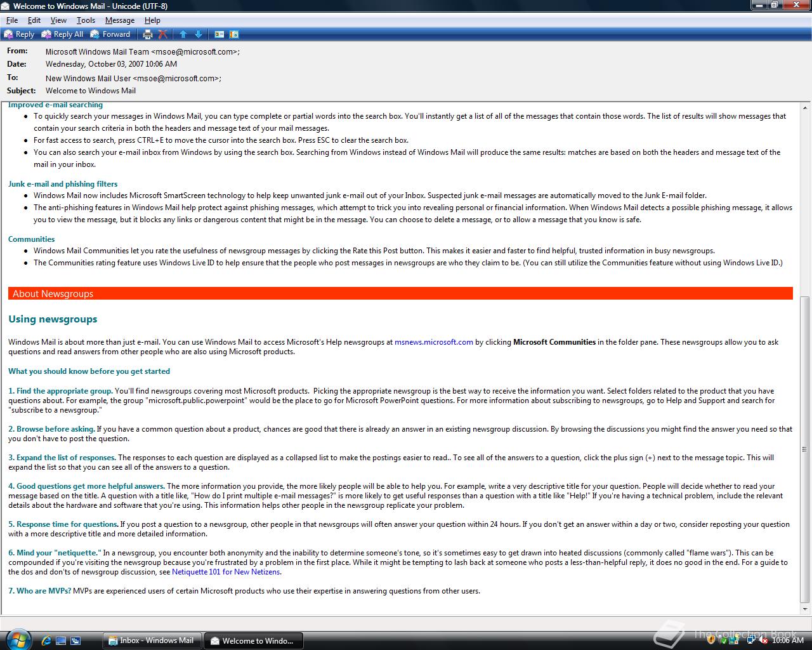Open the Message menu
Screen dimensions: 812x650
(x=120, y=20)
